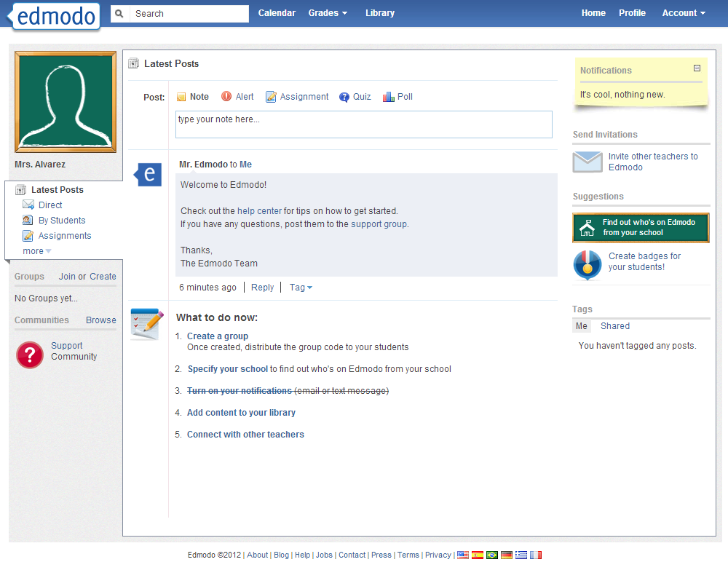Open the Support Community question mark icon
This screenshot has width=728, height=562.
pos(29,355)
